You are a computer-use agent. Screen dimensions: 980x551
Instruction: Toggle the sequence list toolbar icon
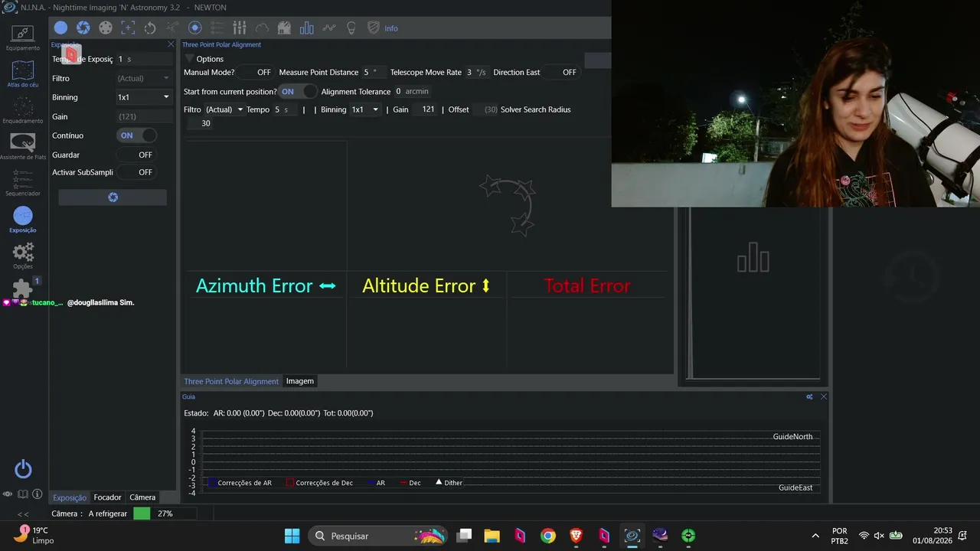pyautogui.click(x=217, y=28)
